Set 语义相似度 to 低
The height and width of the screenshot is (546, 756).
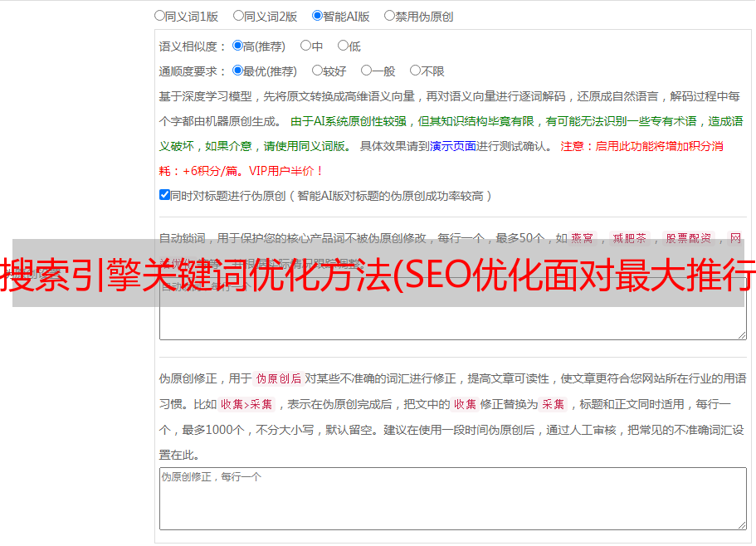coord(343,46)
